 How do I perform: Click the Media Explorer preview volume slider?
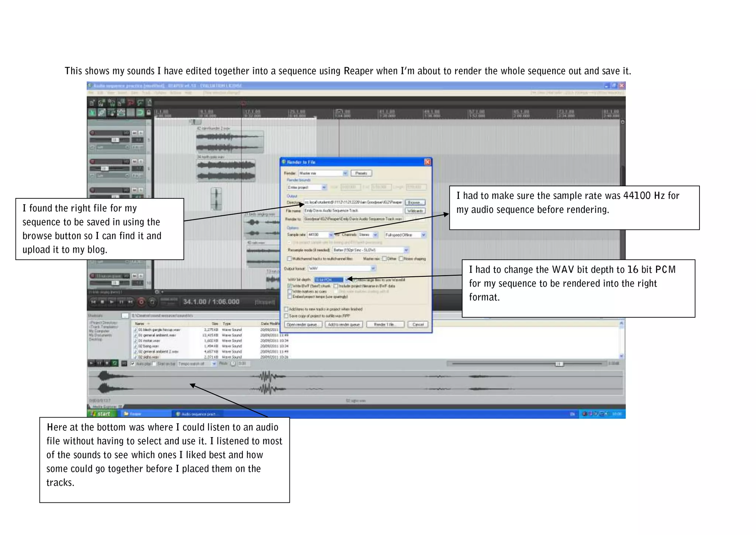point(559,364)
